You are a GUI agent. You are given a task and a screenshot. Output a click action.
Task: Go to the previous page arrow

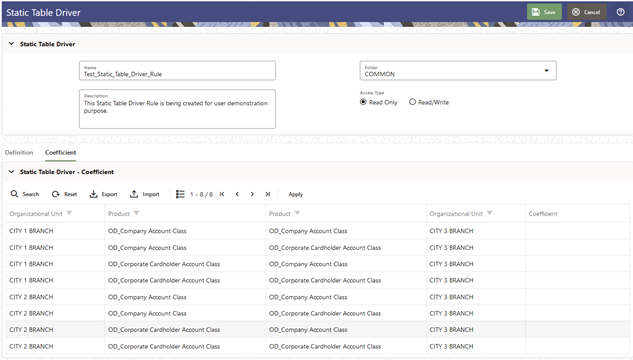coord(237,194)
